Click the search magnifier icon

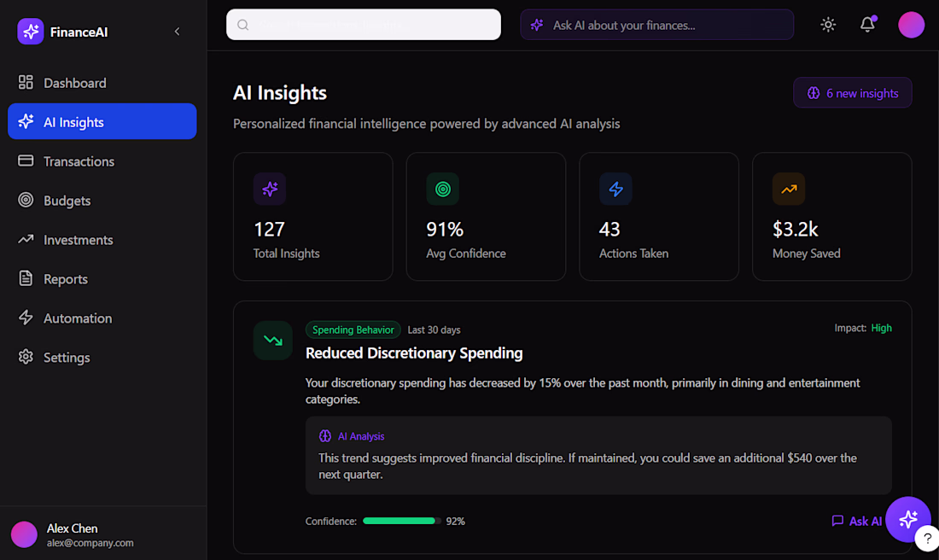click(242, 25)
